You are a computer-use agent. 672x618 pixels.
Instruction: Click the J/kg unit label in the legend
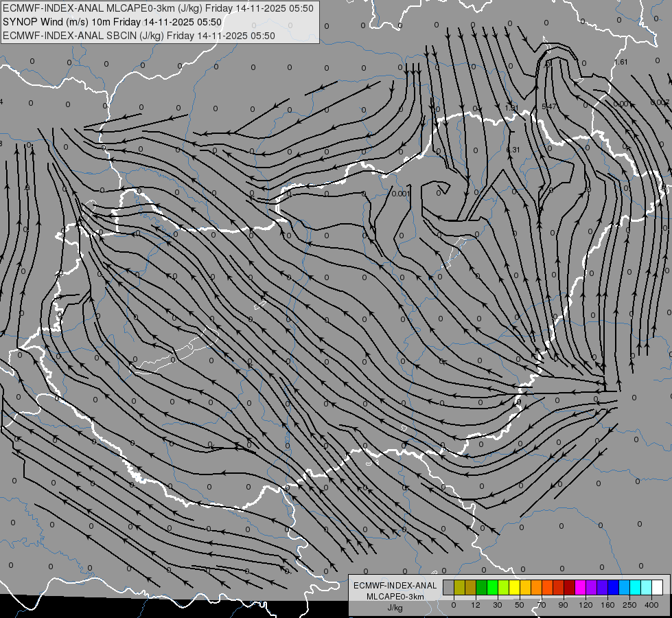tap(395, 608)
